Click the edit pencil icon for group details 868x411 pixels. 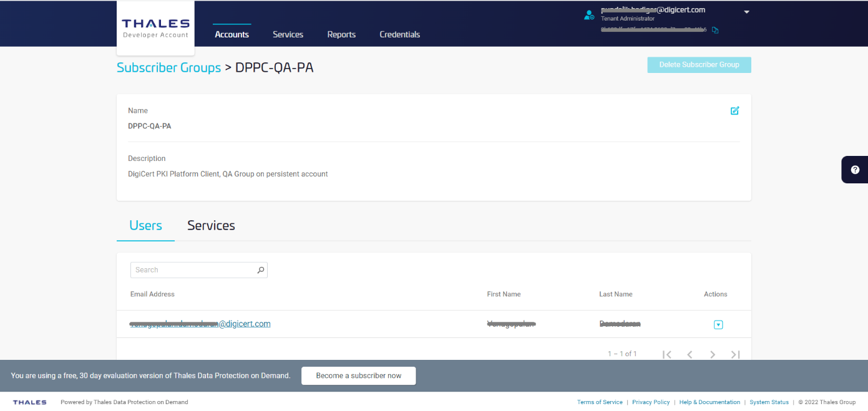click(x=734, y=111)
